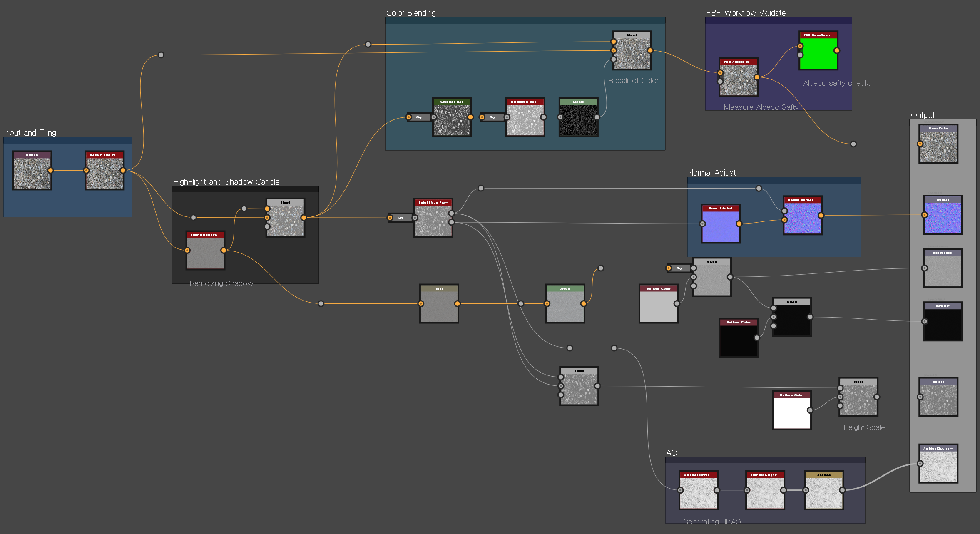Click the Repair of Color Blend node output connector
Image resolution: width=980 pixels, height=534 pixels.
click(650, 50)
